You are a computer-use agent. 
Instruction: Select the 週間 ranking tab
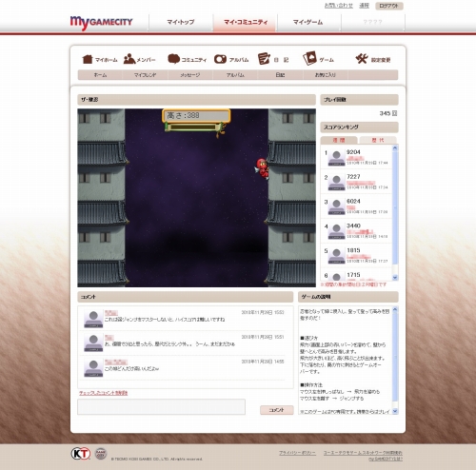339,140
